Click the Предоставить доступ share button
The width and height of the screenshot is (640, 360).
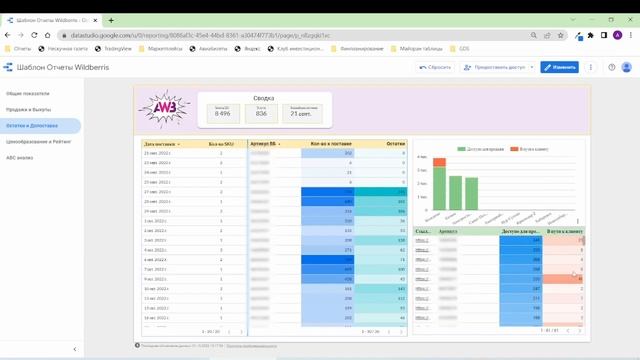click(x=495, y=67)
